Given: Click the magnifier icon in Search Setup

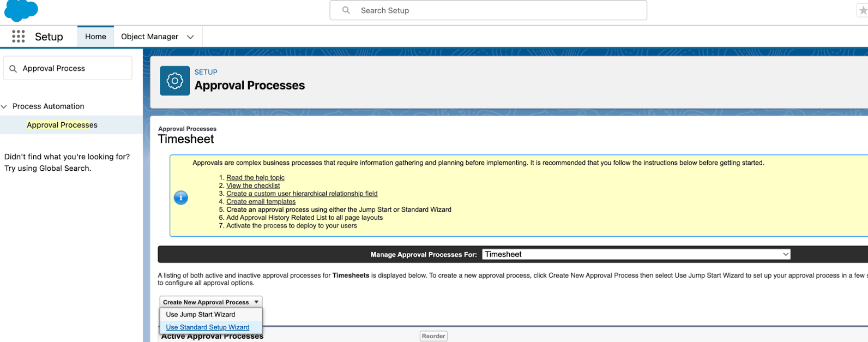Looking at the screenshot, I should [x=346, y=10].
